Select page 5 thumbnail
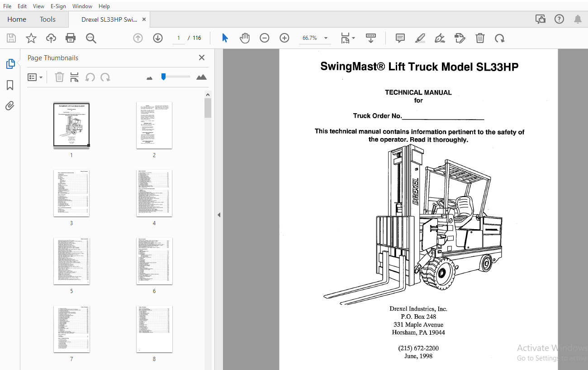The height and width of the screenshot is (370, 588). coord(71,261)
